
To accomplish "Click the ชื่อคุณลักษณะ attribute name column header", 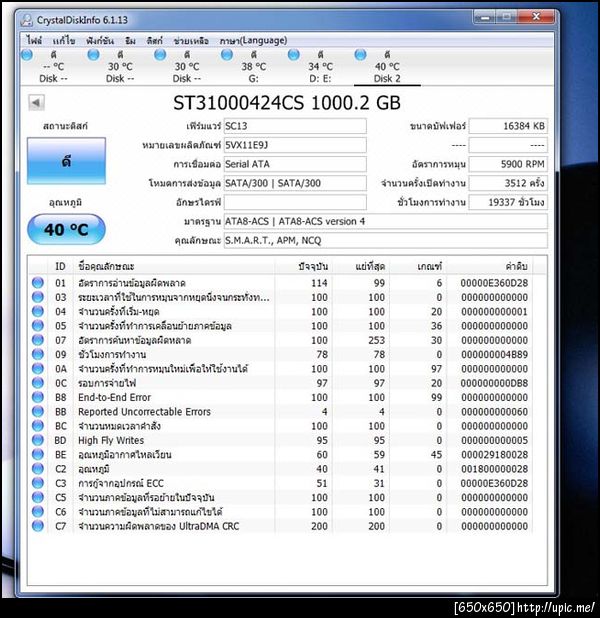I will [x=174, y=266].
